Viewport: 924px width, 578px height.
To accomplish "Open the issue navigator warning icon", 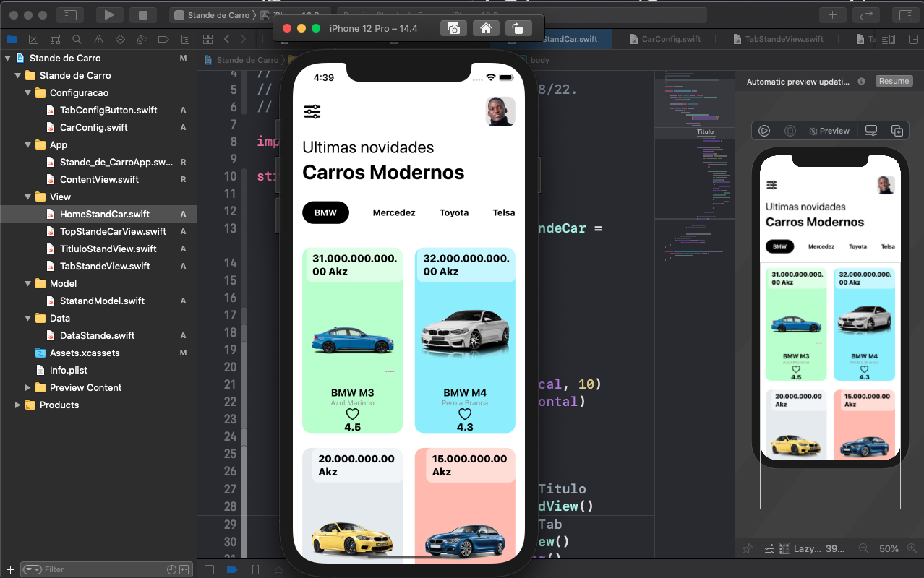I will pyautogui.click(x=98, y=39).
